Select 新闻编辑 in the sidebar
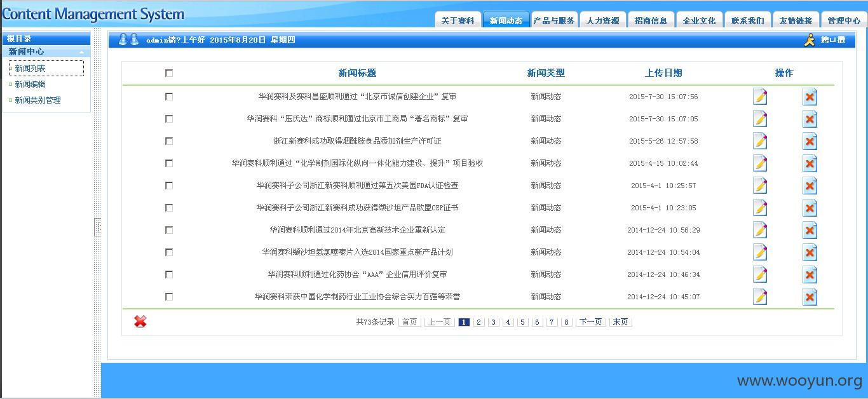The image size is (868, 399). tap(30, 84)
